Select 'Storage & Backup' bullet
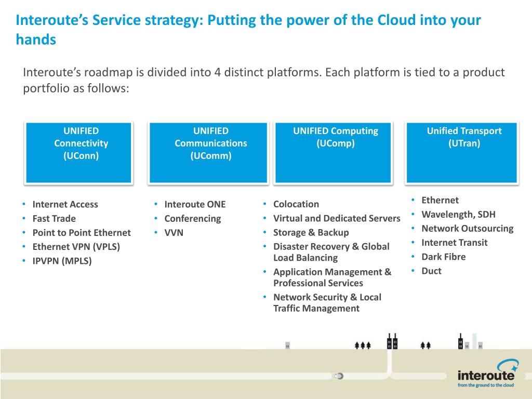532x399 pixels. 311,232
